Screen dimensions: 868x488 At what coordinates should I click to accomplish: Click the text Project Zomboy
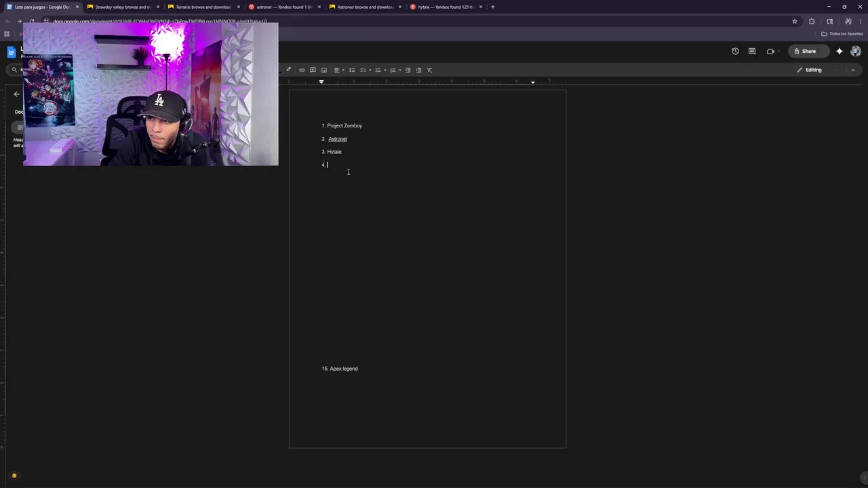[x=344, y=125]
